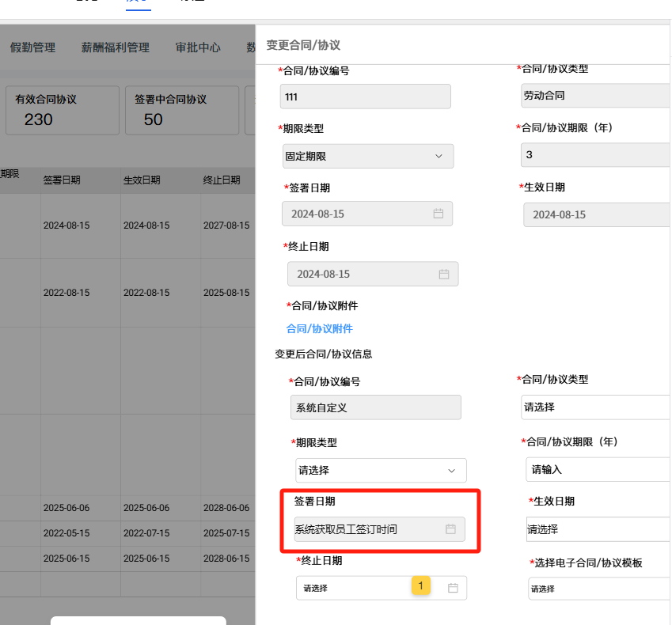
Task: Click the 终止日期 table column header
Action: (x=222, y=180)
